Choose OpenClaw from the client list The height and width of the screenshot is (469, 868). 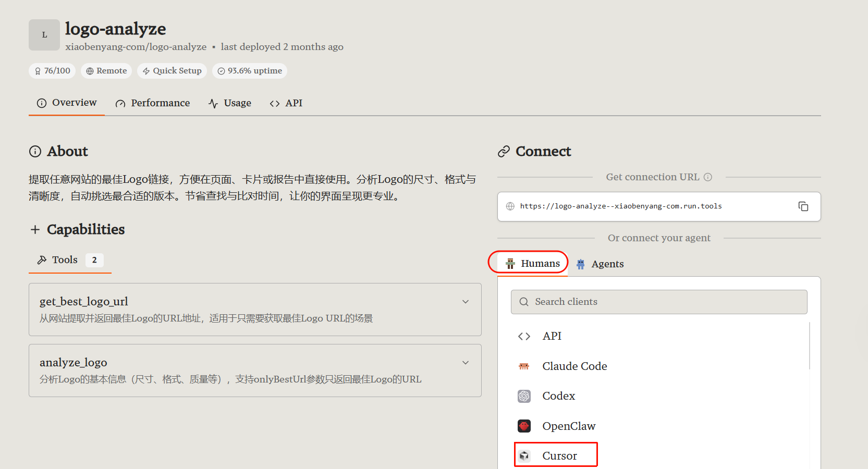coord(660,426)
